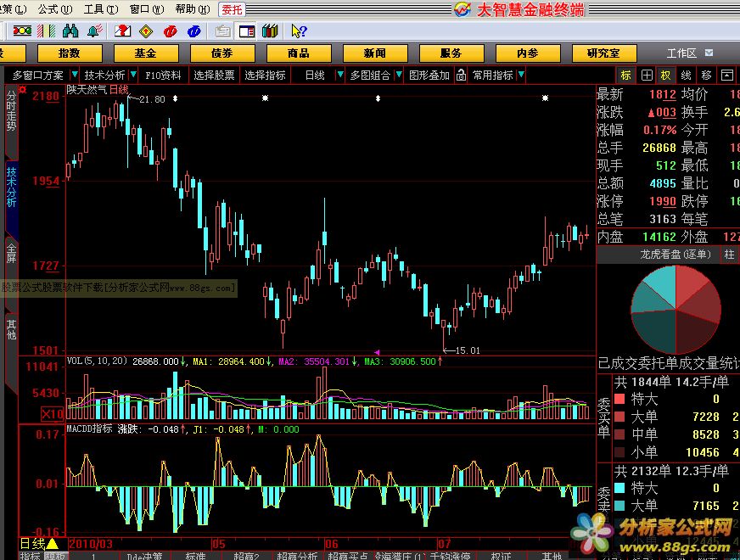Click the crosshair grid square icon
The height and width of the screenshot is (560, 740).
pos(647,75)
